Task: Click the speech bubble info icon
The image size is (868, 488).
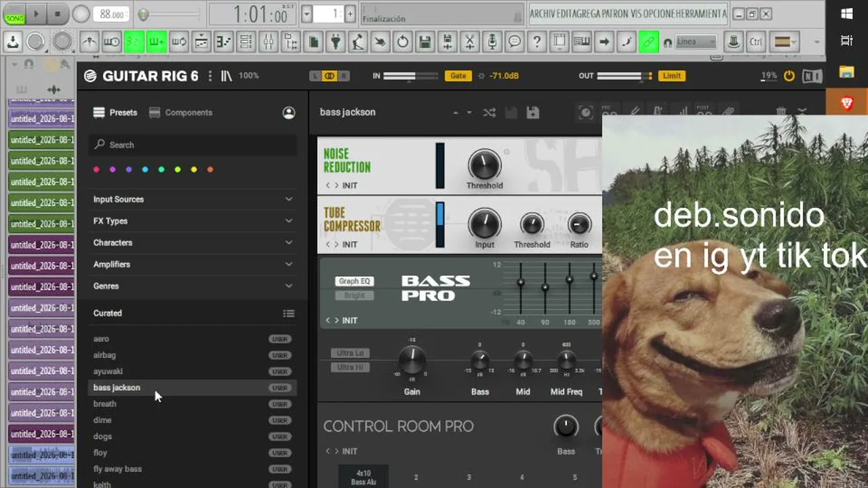Action: click(515, 42)
